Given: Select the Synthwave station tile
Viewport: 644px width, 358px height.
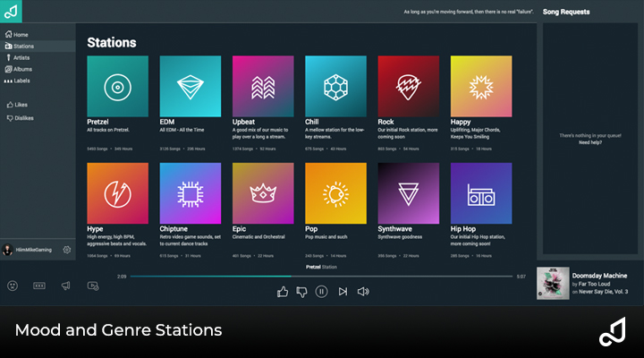Looking at the screenshot, I should tap(409, 193).
